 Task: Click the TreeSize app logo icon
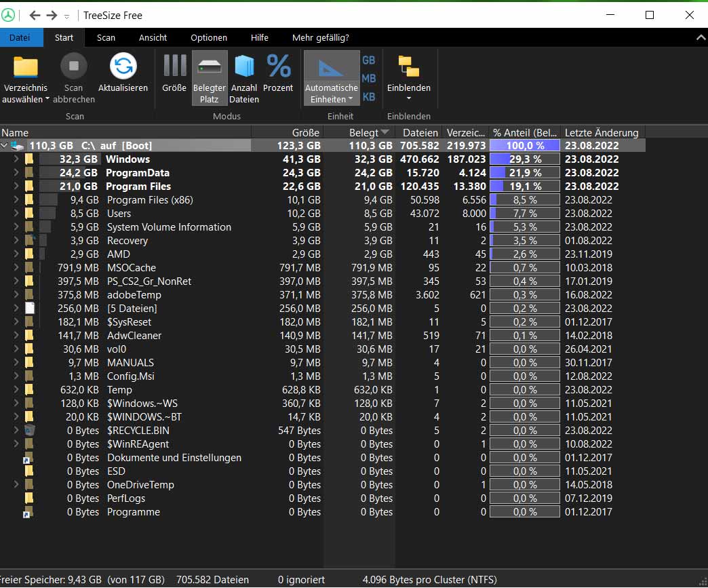(x=8, y=16)
